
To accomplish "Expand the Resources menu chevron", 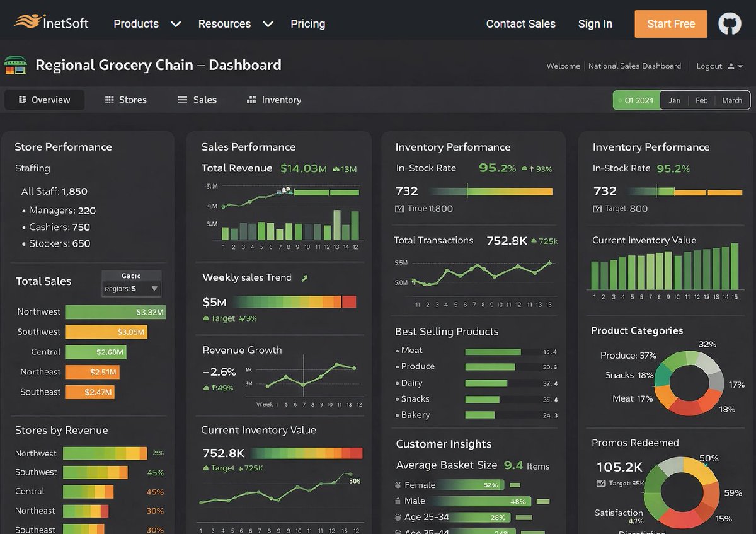I will [x=268, y=24].
